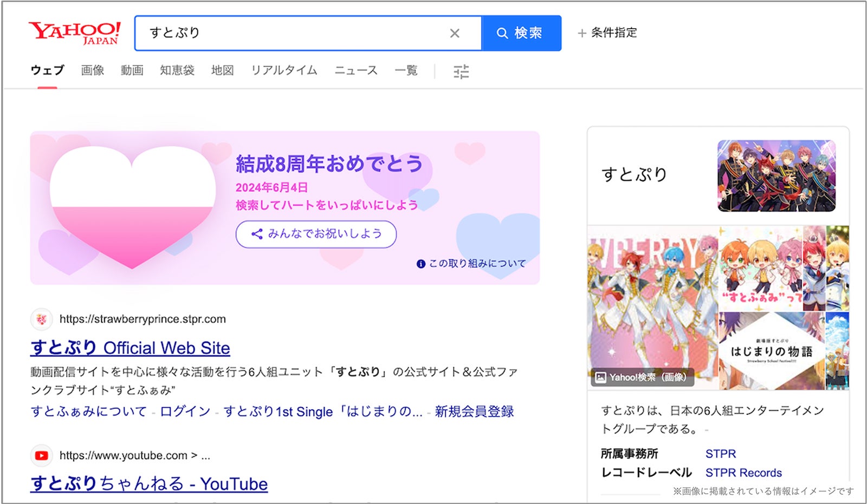Click the 新規会員登録 link
This screenshot has height=504, width=867.
(474, 411)
